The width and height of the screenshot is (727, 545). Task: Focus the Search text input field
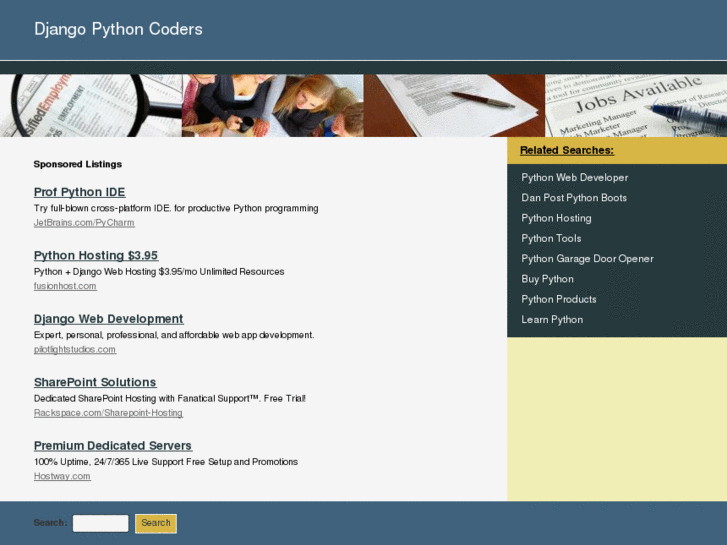(x=100, y=523)
